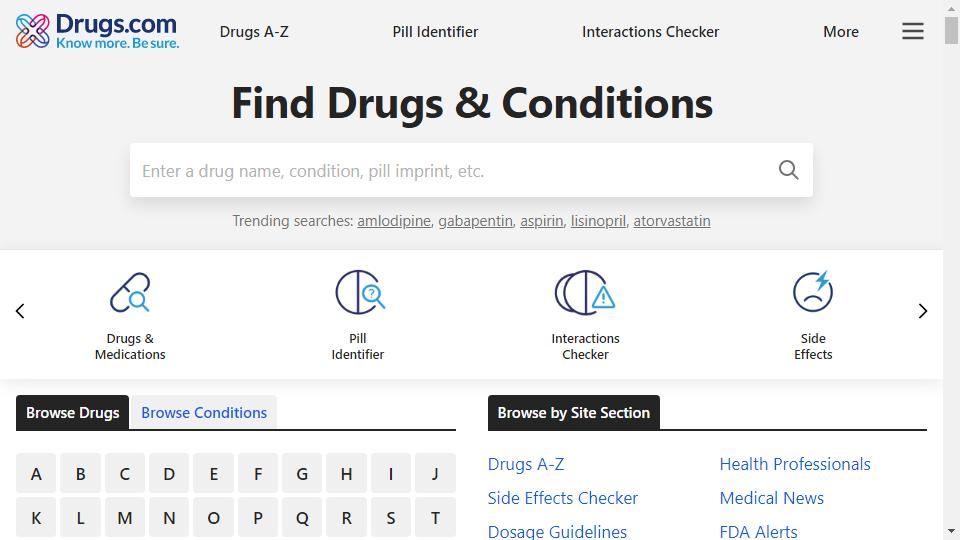Click the Drugs.com logo
The image size is (960, 540).
(x=97, y=31)
